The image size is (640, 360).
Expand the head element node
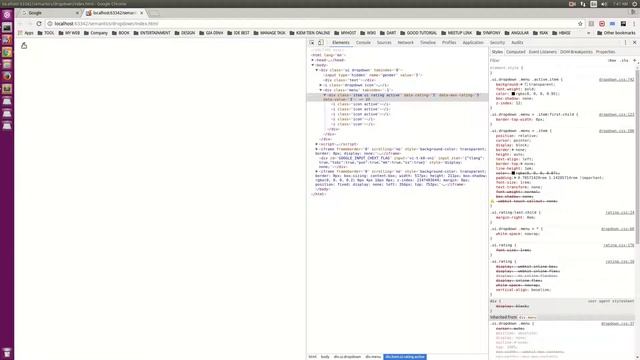pos(313,60)
